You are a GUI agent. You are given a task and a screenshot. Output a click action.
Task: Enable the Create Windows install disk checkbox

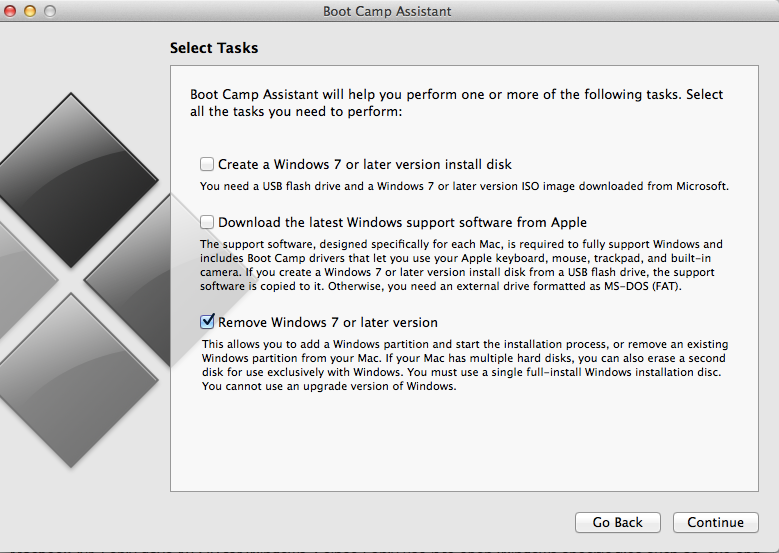207,164
